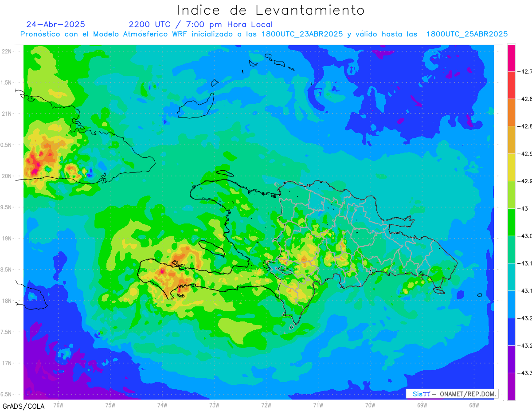Click the magenta swatch at the legend top
This screenshot has width=532, height=411.
click(x=511, y=58)
